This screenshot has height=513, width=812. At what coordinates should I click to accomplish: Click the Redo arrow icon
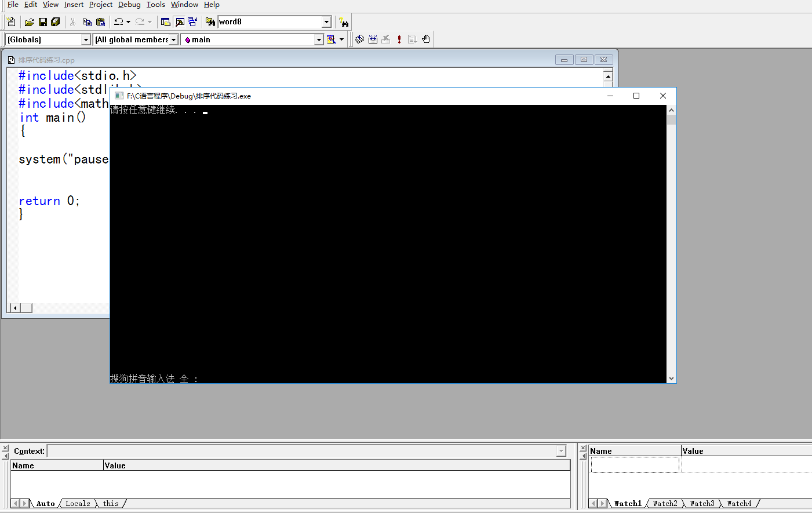click(140, 22)
